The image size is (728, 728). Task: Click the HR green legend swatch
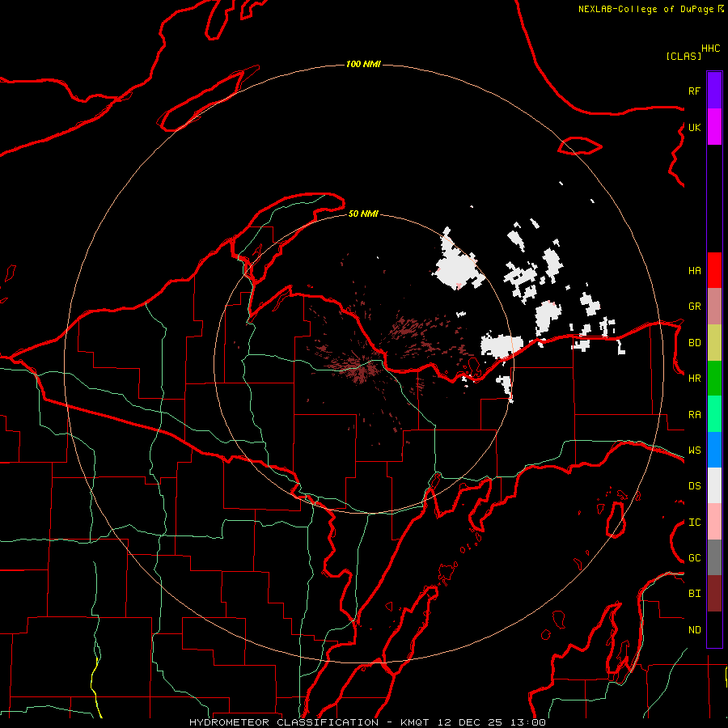[714, 379]
